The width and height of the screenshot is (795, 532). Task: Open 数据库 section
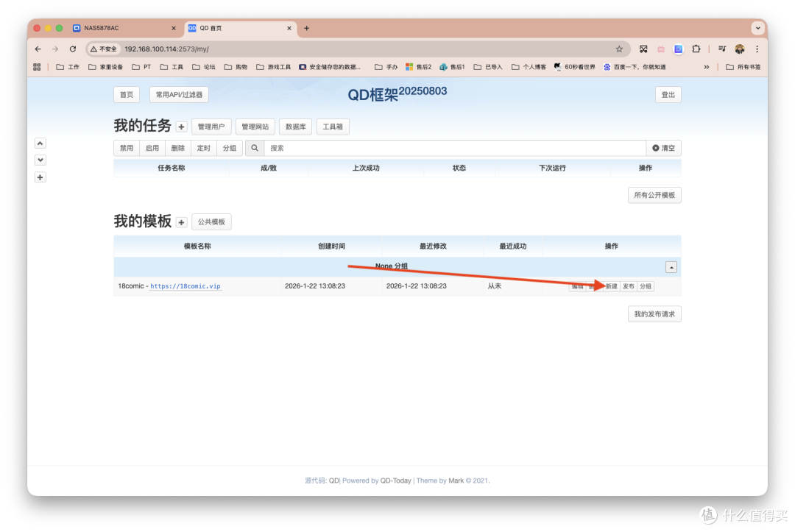pyautogui.click(x=296, y=127)
